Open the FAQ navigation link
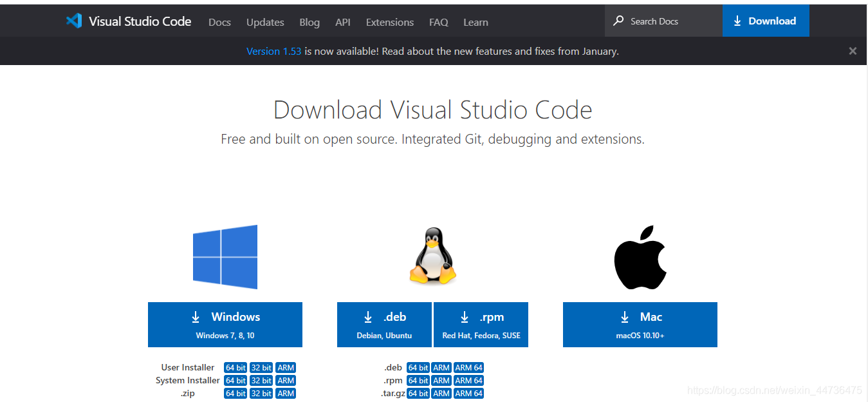The height and width of the screenshot is (402, 868). (x=439, y=22)
